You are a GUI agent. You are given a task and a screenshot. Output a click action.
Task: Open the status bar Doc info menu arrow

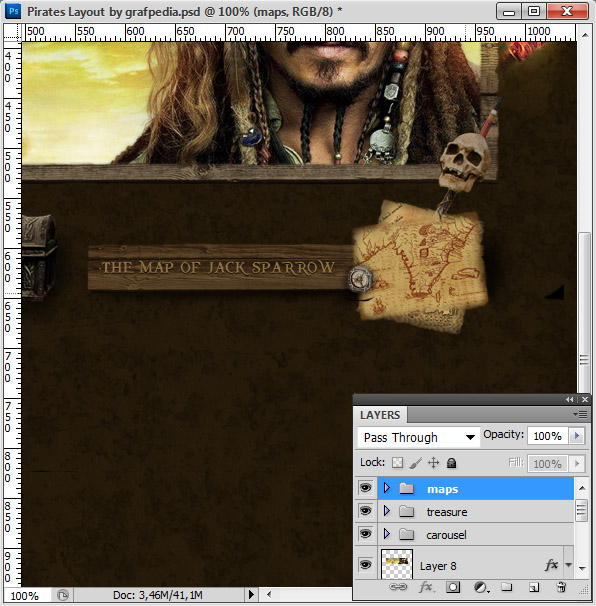click(251, 594)
